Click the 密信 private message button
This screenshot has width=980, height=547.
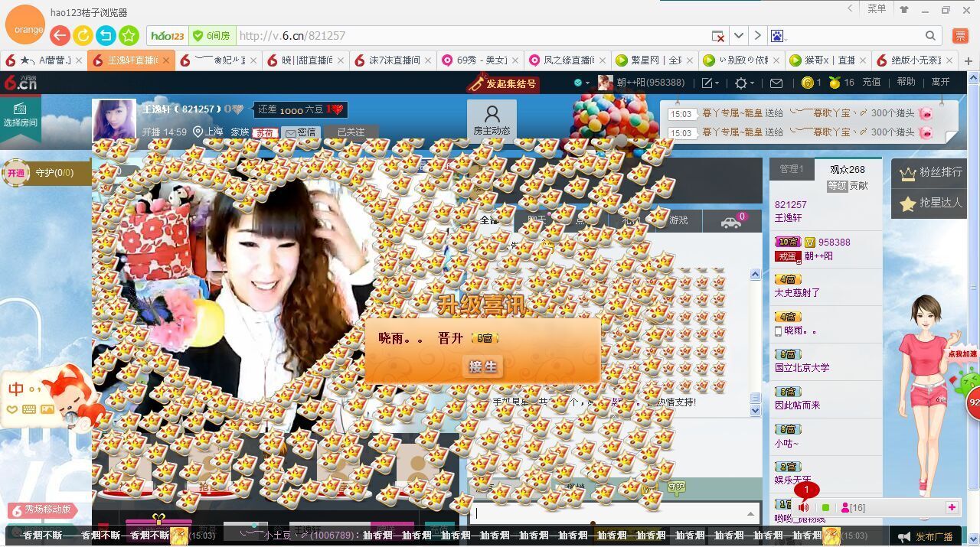(299, 132)
